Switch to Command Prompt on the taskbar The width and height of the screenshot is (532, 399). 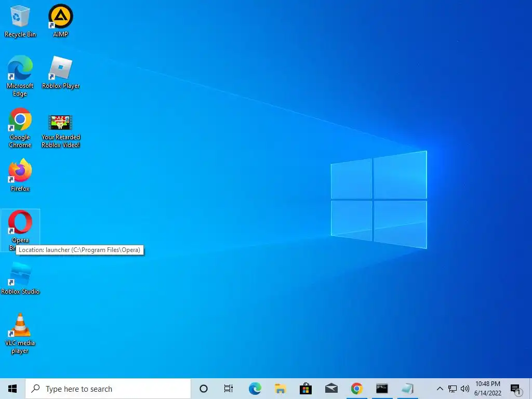(382, 389)
